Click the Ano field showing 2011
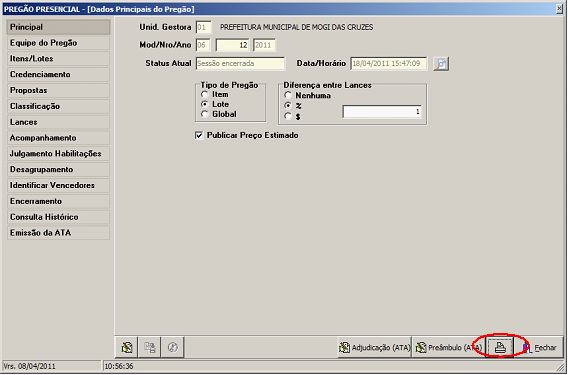 (264, 45)
